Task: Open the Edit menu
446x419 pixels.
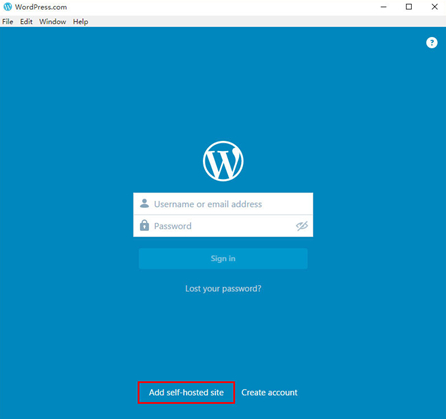Action: [x=26, y=22]
